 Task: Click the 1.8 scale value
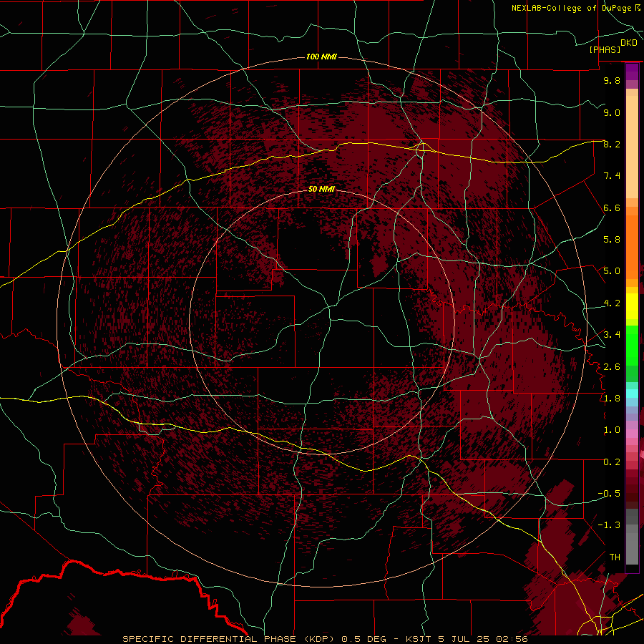612,399
